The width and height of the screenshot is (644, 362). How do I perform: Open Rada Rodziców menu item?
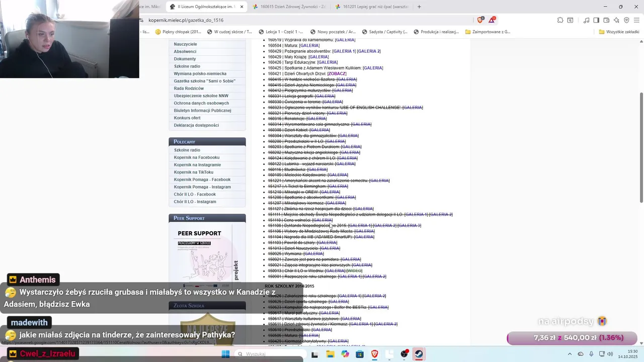[189, 88]
